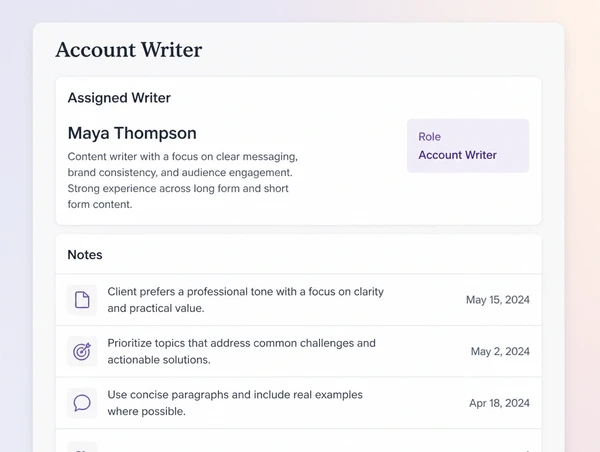Screen dimensions: 600x452
Task: Click the speech bubble icon beside the concise paragraphs note
Action: 82,403
